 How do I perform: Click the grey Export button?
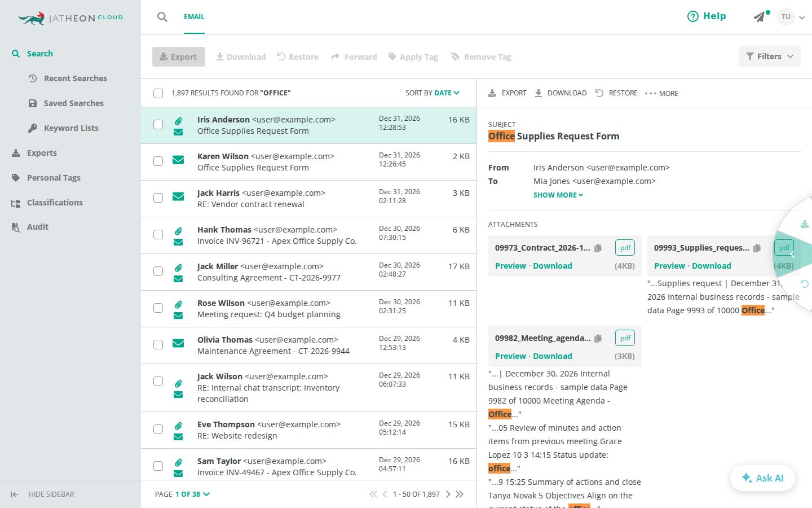(x=179, y=56)
